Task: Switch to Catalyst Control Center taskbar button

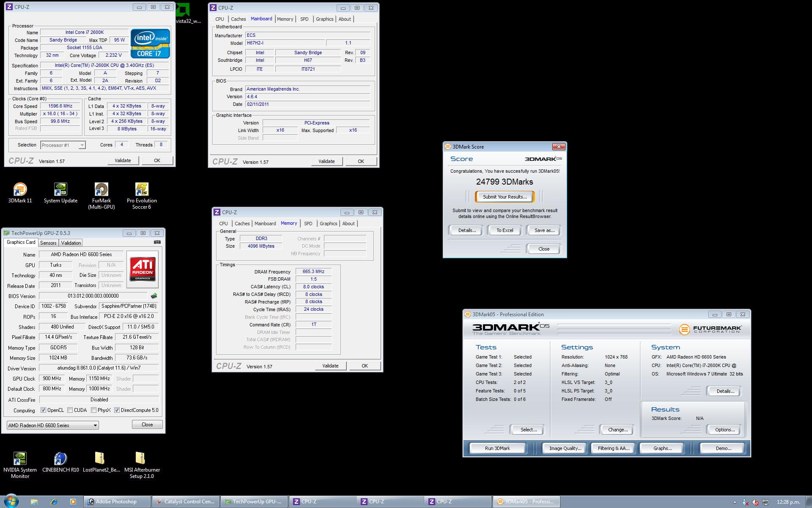Action: 186,502
